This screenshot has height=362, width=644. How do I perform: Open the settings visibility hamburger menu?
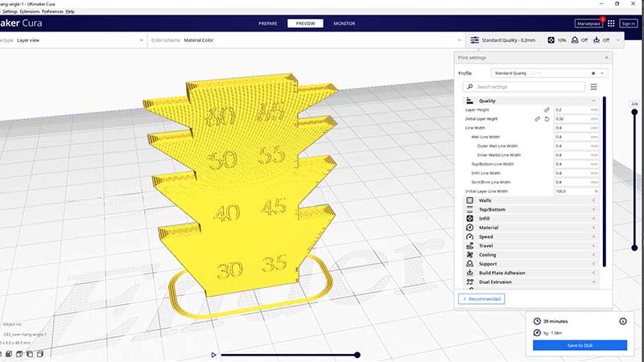pyautogui.click(x=593, y=87)
